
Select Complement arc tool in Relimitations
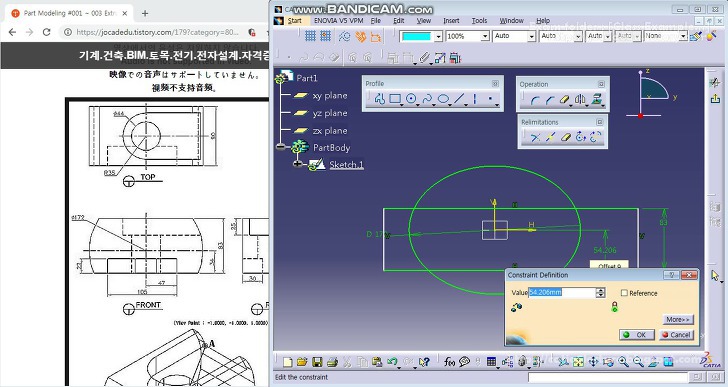point(596,137)
